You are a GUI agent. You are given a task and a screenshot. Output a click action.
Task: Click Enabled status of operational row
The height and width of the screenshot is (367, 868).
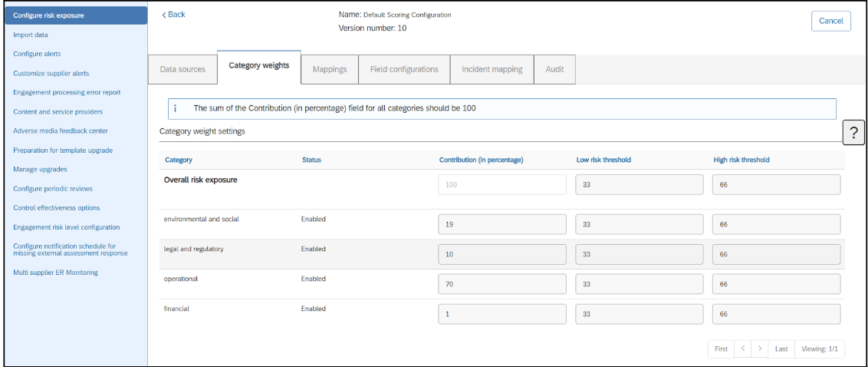[314, 279]
